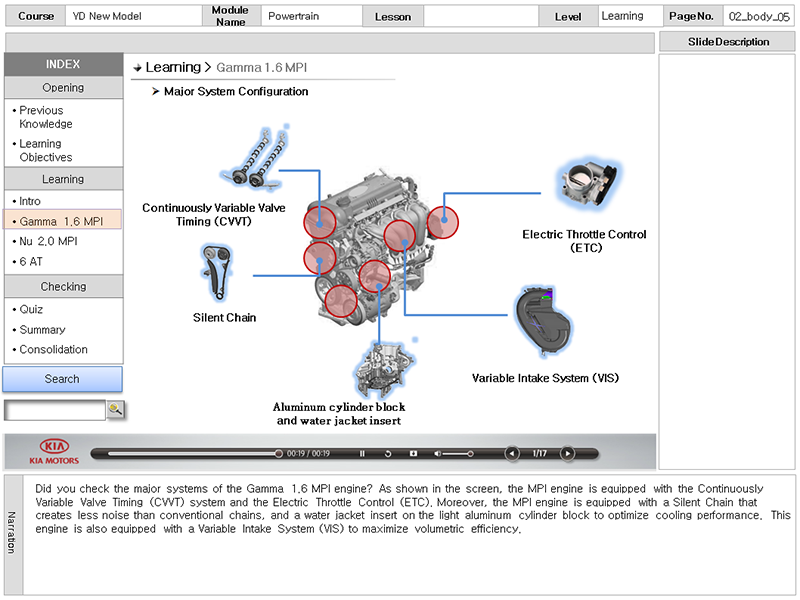Click the search magnifier icon
This screenshot has height=600, width=800.
115,409
